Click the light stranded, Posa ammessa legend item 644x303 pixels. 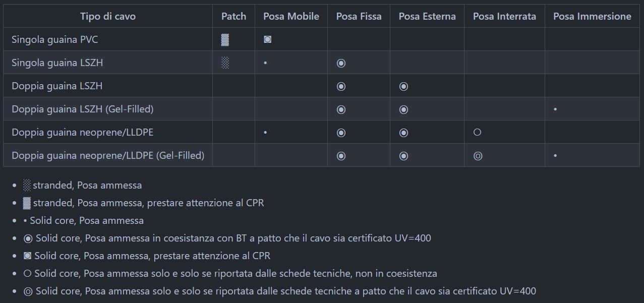click(83, 185)
